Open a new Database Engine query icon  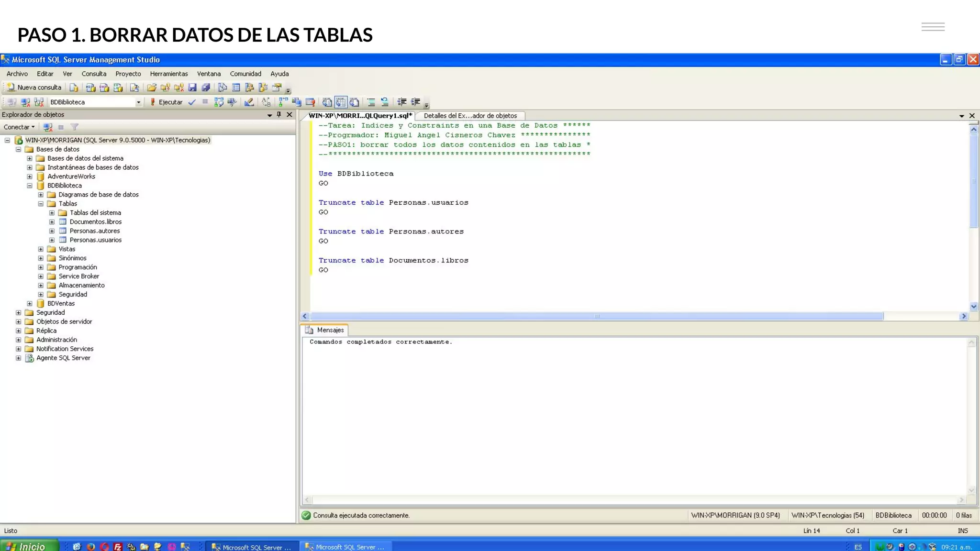pos(74,88)
